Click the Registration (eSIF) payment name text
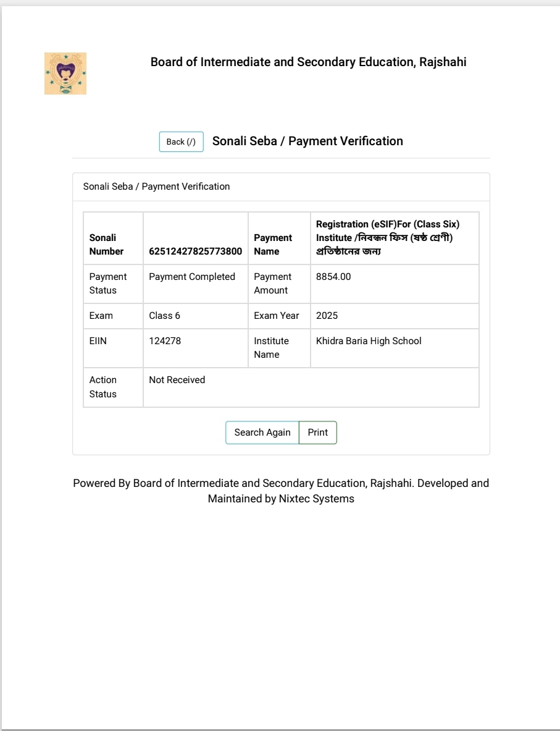Screen dimensions: 560x731 [388, 238]
